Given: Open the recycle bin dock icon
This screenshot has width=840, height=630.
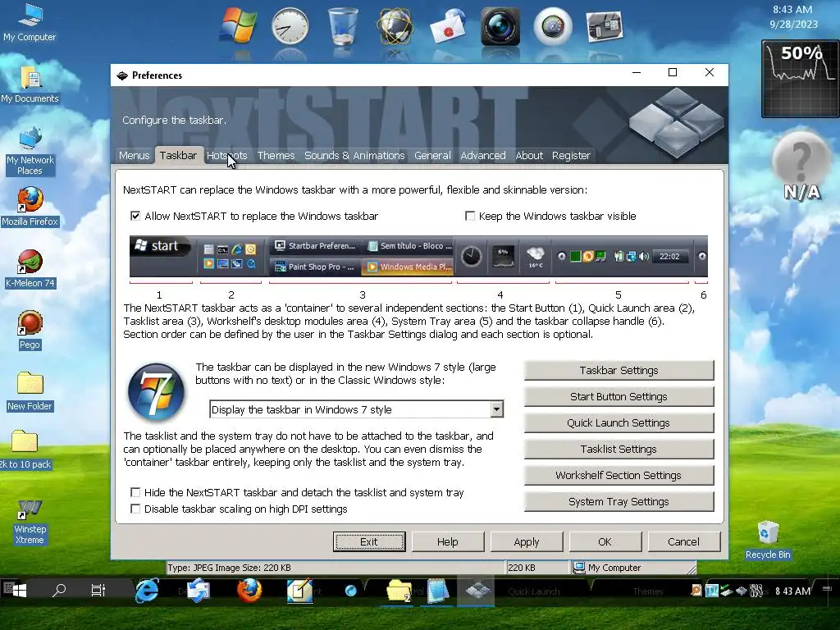Looking at the screenshot, I should pos(343,26).
